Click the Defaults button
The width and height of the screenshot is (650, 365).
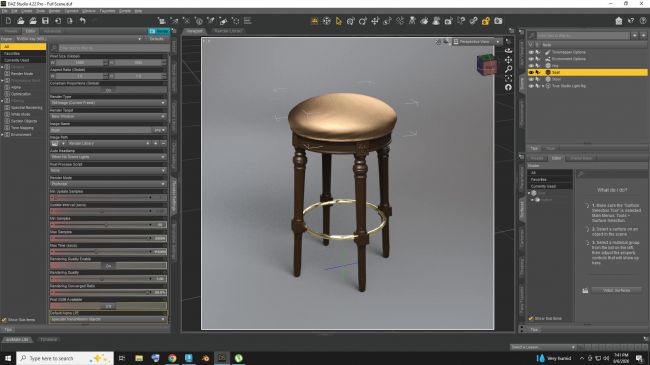(157, 39)
